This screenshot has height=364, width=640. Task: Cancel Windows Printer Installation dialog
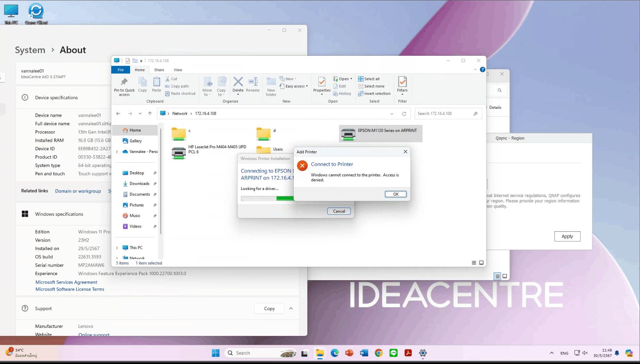point(339,211)
